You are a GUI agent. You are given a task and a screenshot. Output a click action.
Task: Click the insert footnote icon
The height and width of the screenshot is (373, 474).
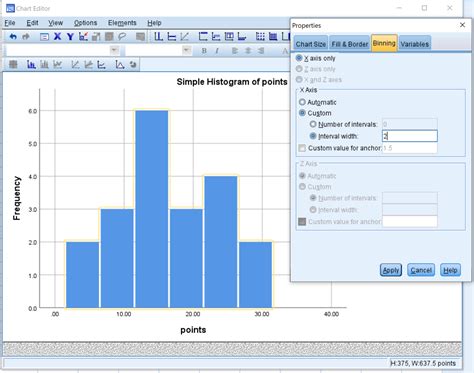(x=242, y=36)
